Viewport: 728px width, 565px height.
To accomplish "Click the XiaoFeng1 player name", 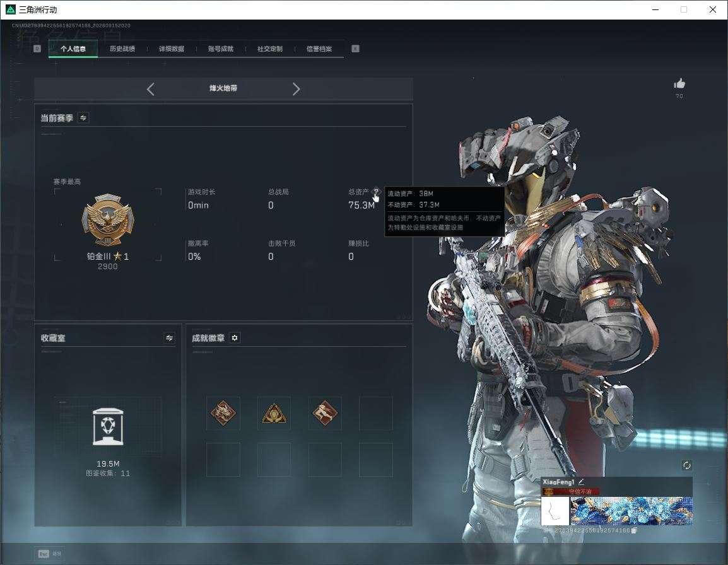I will (558, 482).
